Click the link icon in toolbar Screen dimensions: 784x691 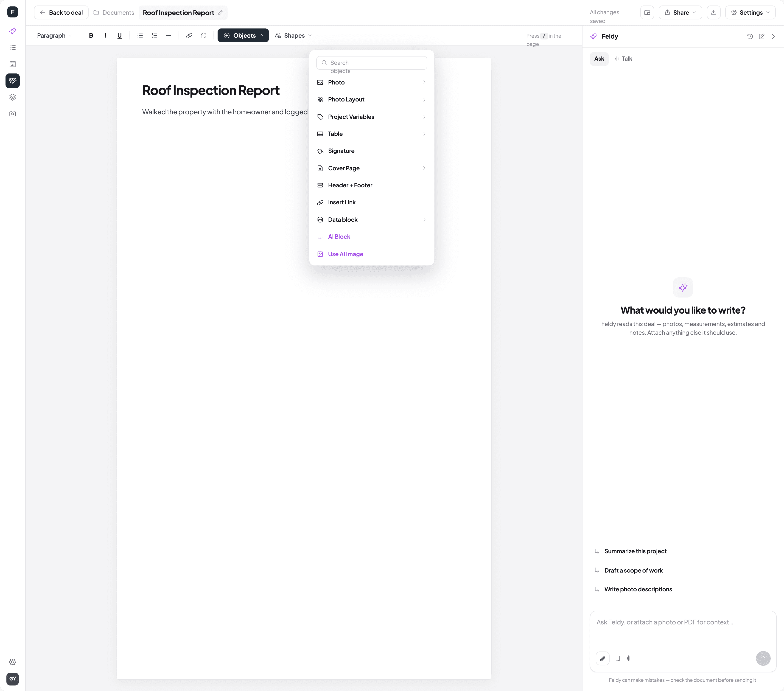[x=189, y=35]
